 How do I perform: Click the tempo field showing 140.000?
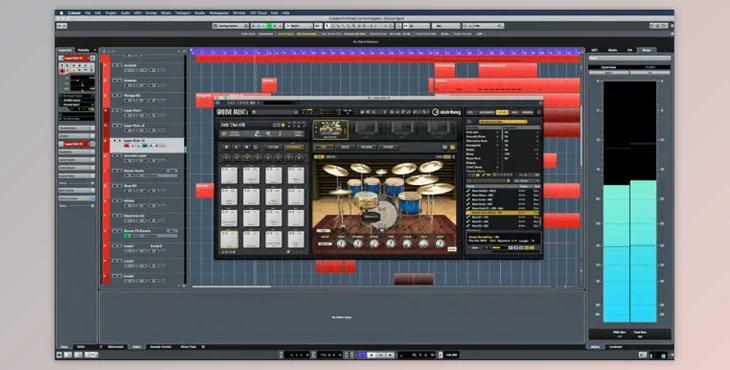pos(451,355)
